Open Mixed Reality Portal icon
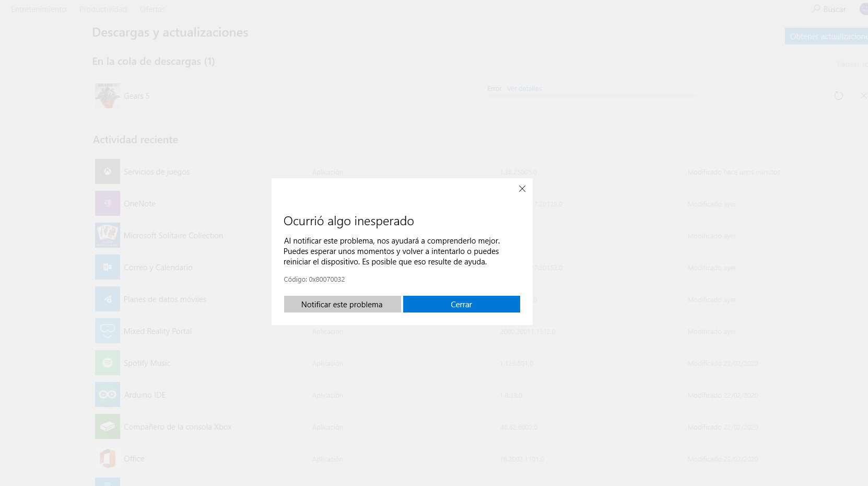This screenshot has width=868, height=486. pyautogui.click(x=108, y=331)
